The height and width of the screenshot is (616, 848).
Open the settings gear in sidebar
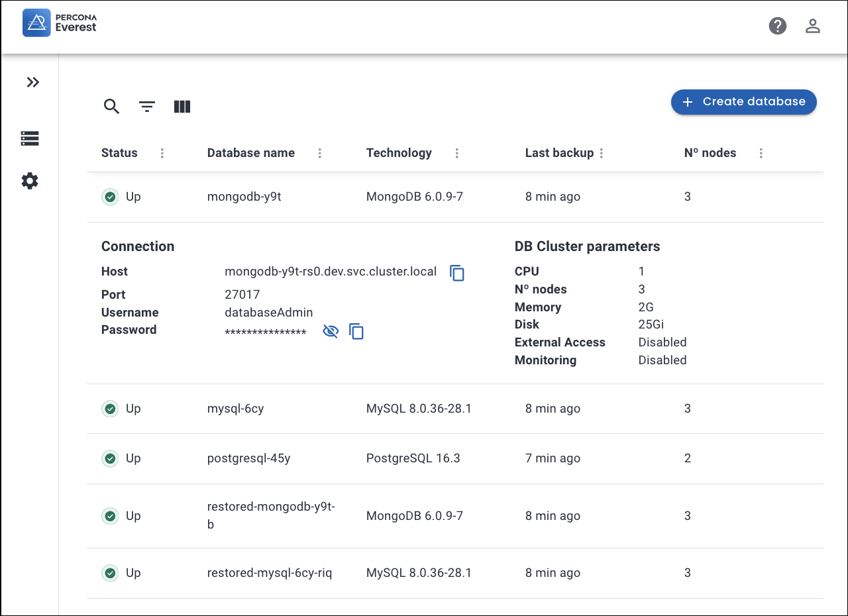click(x=30, y=181)
